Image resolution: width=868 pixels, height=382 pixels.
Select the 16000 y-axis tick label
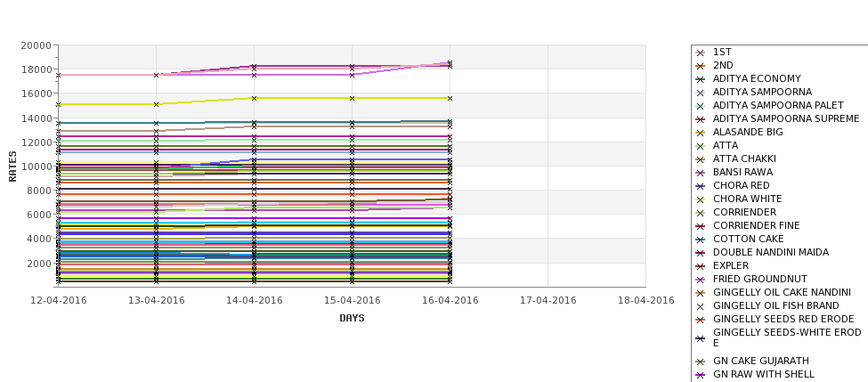point(36,93)
